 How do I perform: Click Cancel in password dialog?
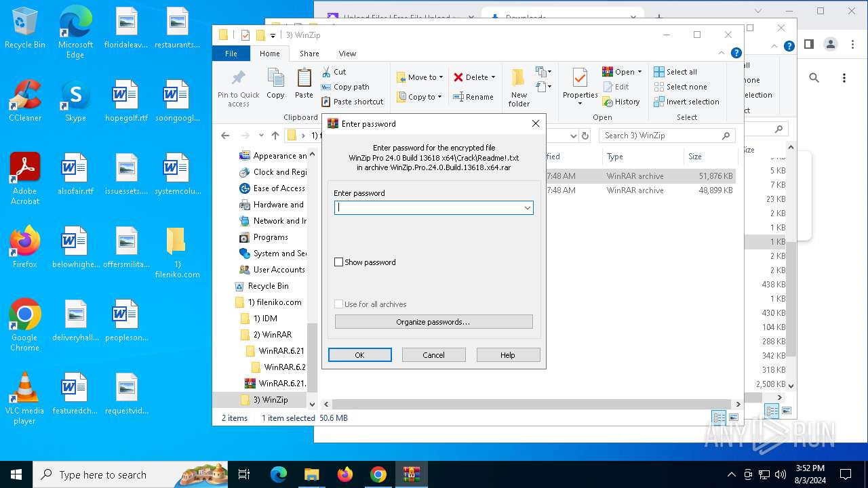pyautogui.click(x=433, y=355)
